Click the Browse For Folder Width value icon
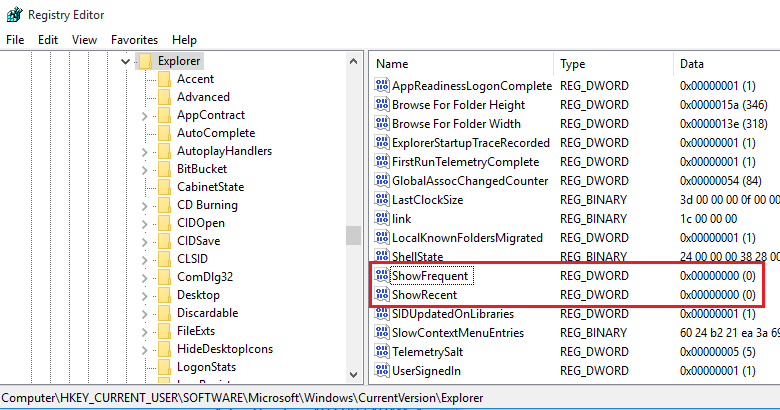Image resolution: width=780 pixels, height=410 pixels. (382, 123)
